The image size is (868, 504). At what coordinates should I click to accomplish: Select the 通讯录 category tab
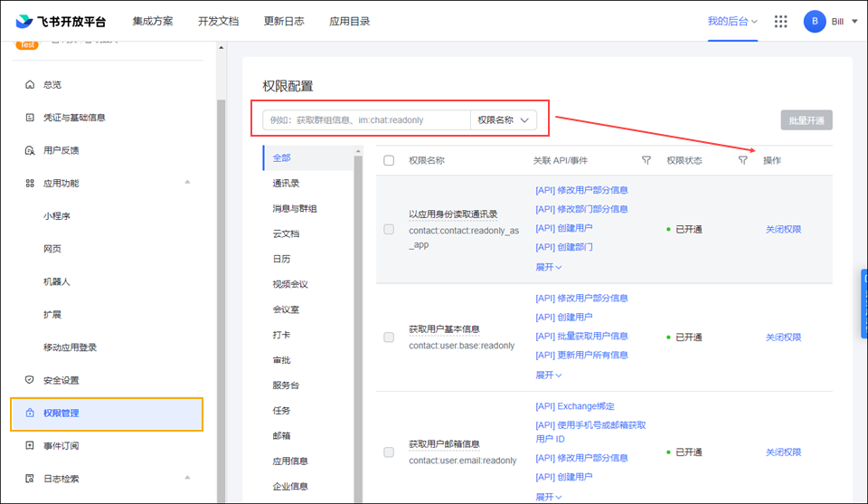[x=286, y=183]
